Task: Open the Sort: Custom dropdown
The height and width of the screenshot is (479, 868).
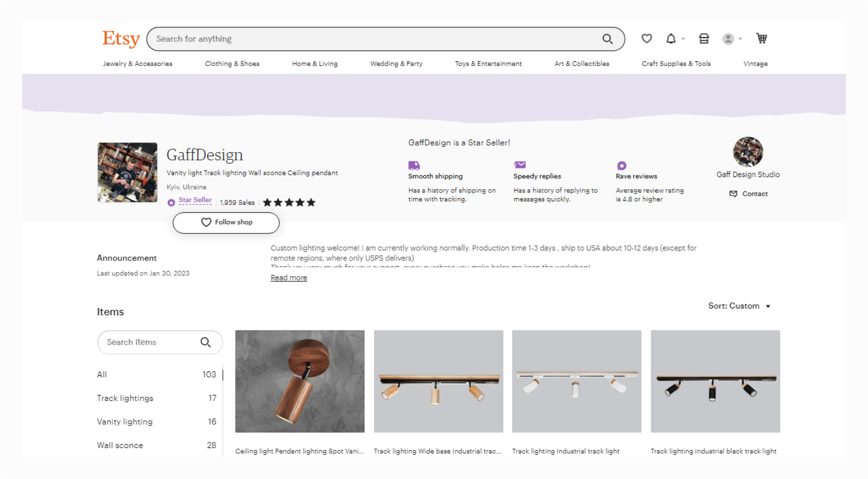Action: [x=739, y=306]
